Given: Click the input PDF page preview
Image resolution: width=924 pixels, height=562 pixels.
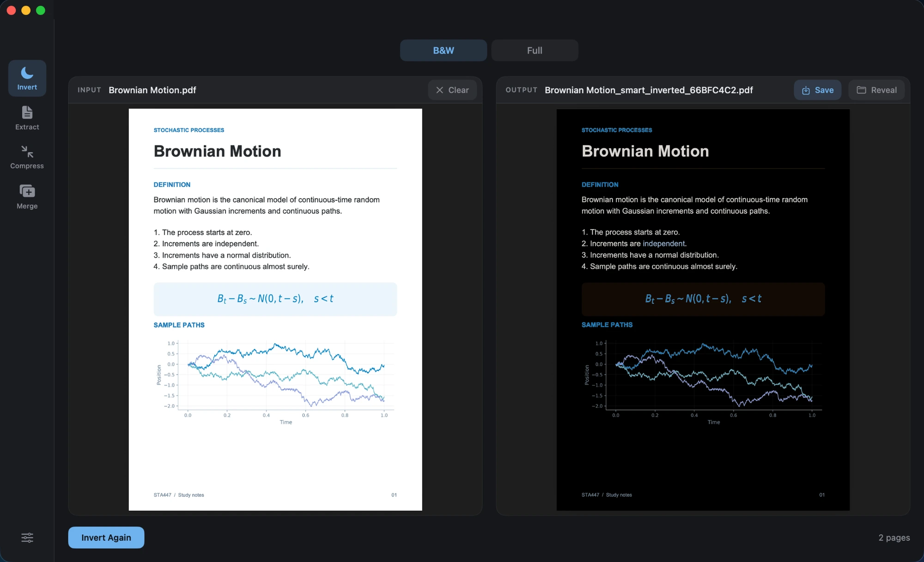Looking at the screenshot, I should point(275,309).
